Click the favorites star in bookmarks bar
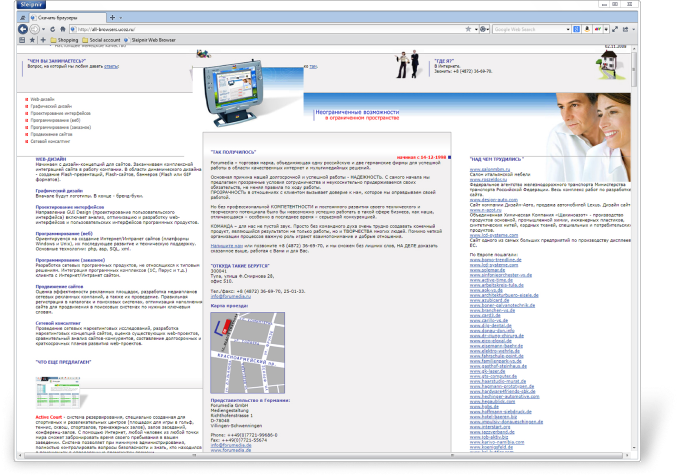Screen dimensions: 683x475 [32, 40]
